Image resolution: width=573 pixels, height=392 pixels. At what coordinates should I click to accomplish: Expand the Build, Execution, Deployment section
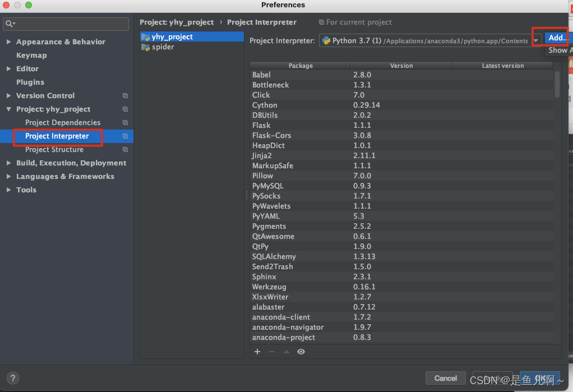[x=9, y=163]
